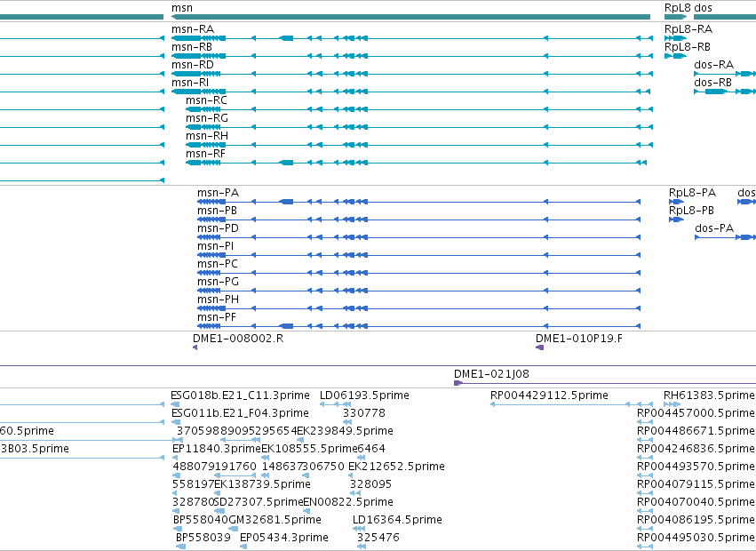Select the msn-RA transcript label
The height and width of the screenshot is (551, 756).
pyautogui.click(x=193, y=29)
